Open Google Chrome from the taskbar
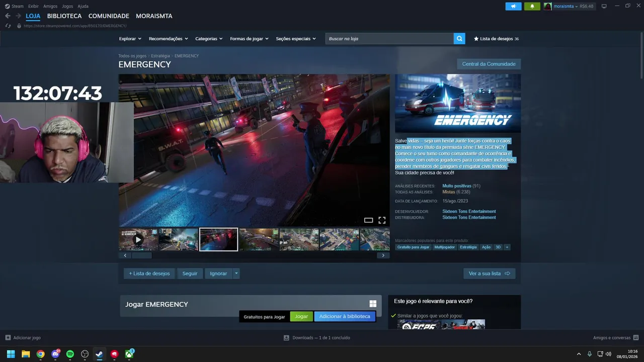Image resolution: width=644 pixels, height=362 pixels. click(40, 354)
